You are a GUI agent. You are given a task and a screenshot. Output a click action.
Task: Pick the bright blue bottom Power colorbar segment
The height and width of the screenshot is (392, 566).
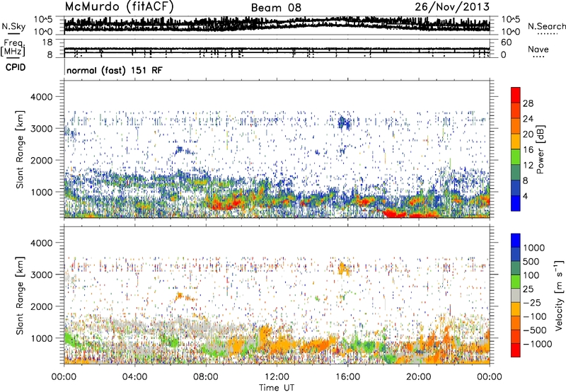tap(516, 203)
